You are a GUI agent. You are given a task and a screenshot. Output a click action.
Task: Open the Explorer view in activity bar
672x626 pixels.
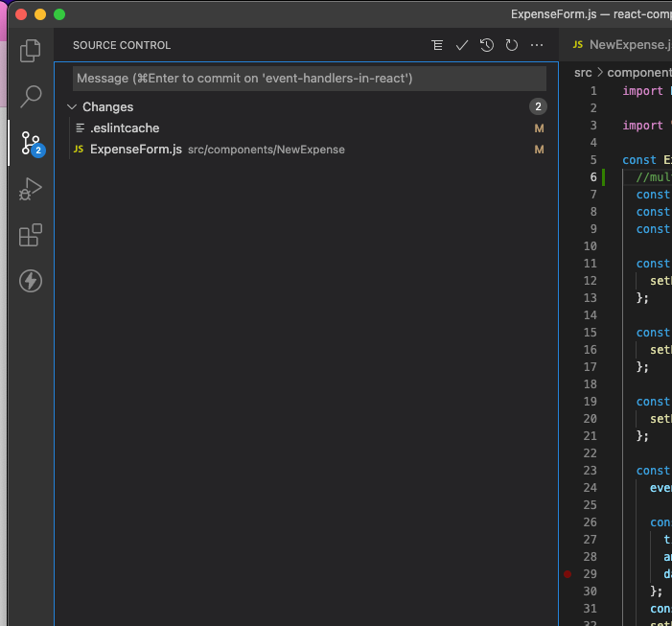pyautogui.click(x=31, y=51)
